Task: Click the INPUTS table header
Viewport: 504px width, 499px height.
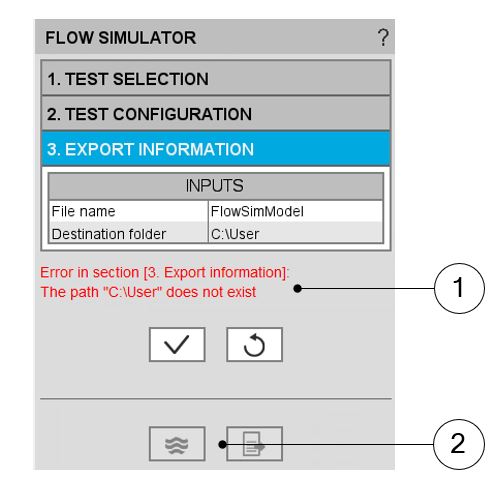Action: pos(216,186)
